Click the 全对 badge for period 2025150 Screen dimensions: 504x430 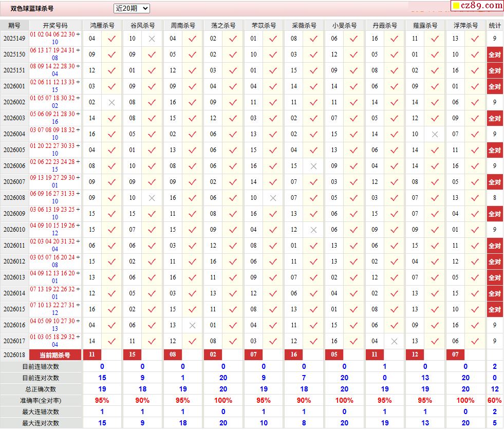click(494, 54)
